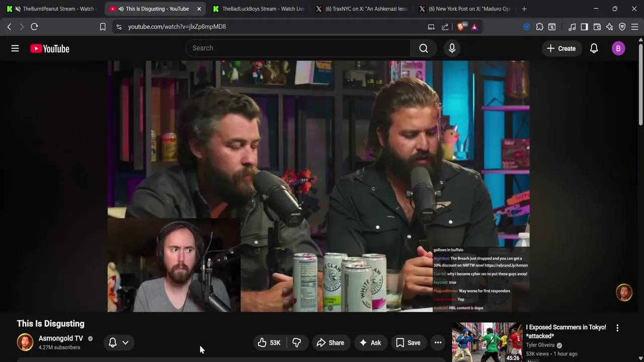Expand subscription notification options chevron

125,342
